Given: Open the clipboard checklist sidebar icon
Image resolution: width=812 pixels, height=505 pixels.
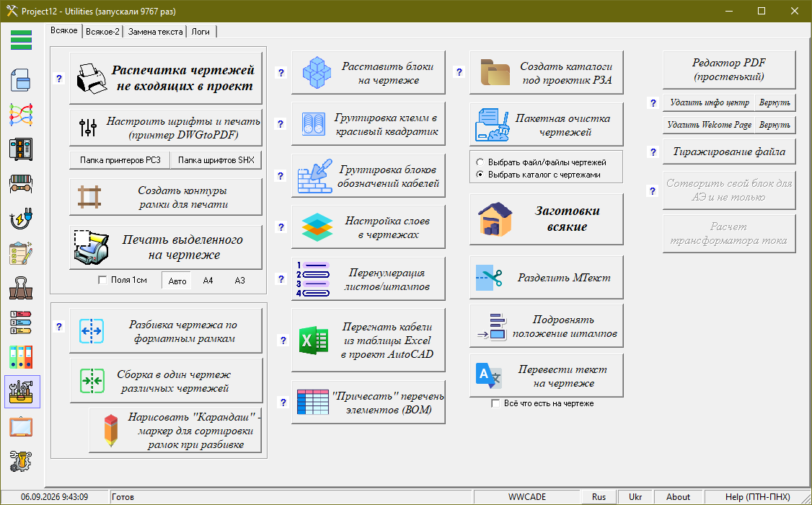Looking at the screenshot, I should click(x=21, y=252).
